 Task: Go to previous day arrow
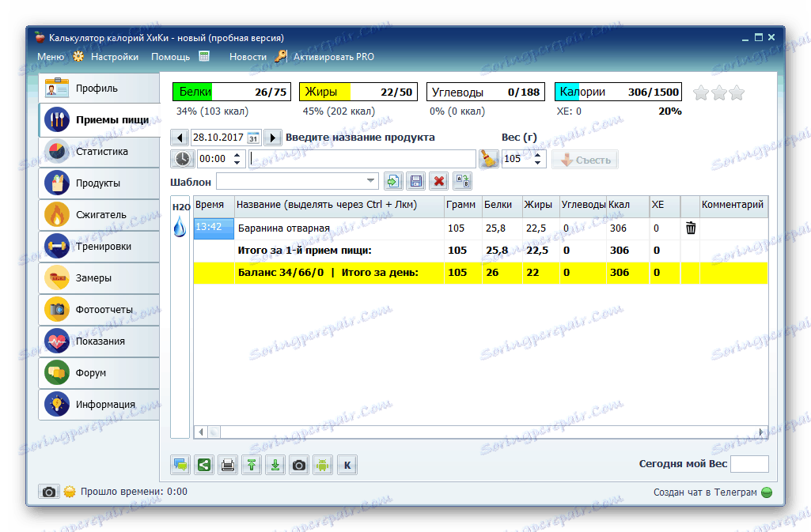click(180, 138)
